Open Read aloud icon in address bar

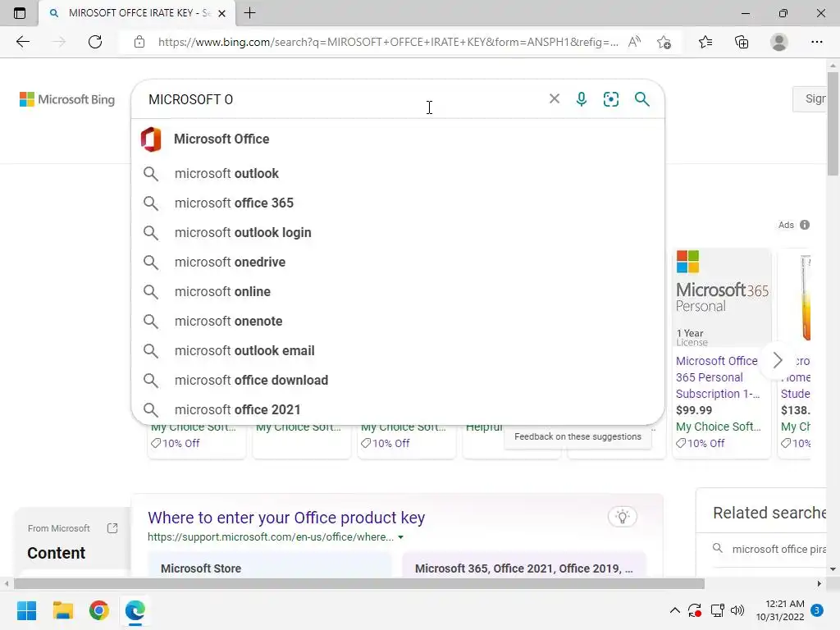[634, 42]
